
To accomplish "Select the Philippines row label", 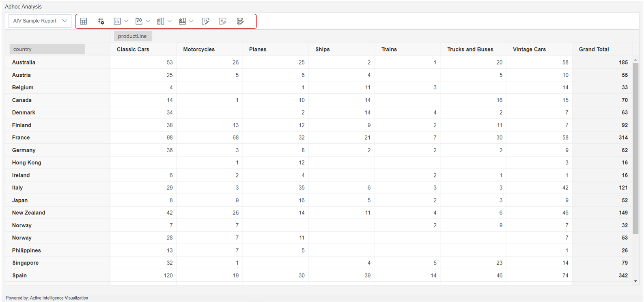I will (26, 250).
